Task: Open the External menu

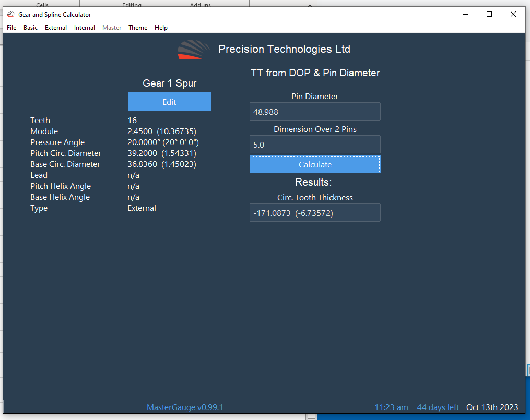Action: 55,27
